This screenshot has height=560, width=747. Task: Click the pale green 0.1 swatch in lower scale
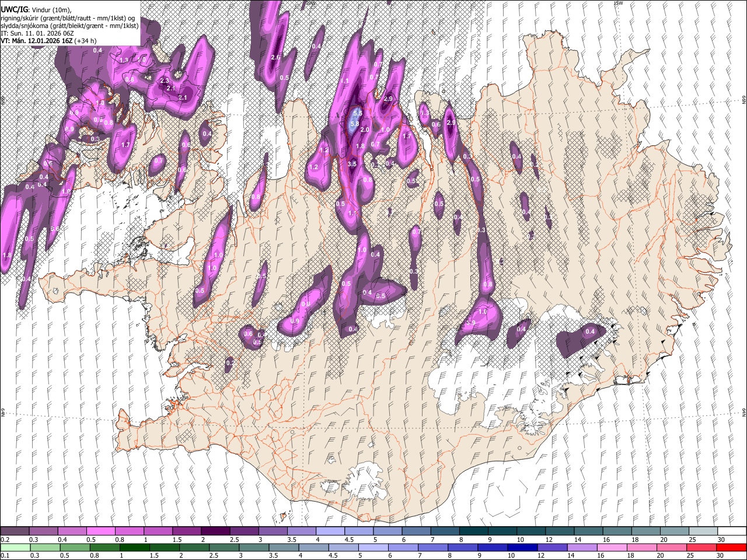pyautogui.click(x=15, y=547)
